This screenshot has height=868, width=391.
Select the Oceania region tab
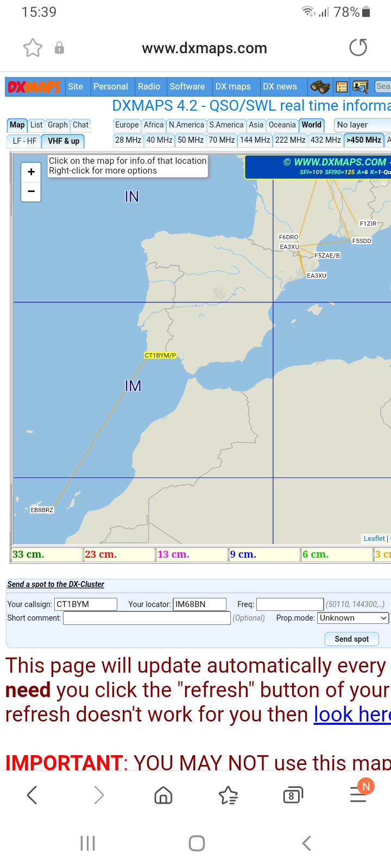282,125
